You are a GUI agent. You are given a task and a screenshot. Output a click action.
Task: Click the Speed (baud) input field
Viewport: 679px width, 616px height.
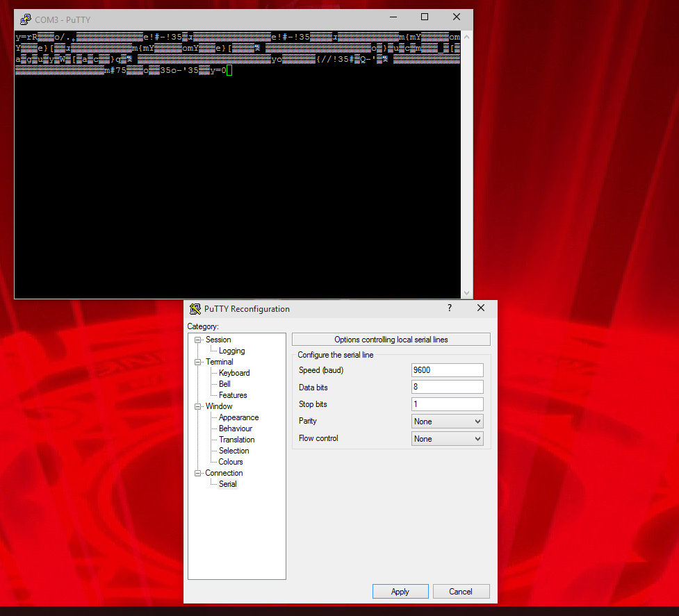(x=448, y=370)
